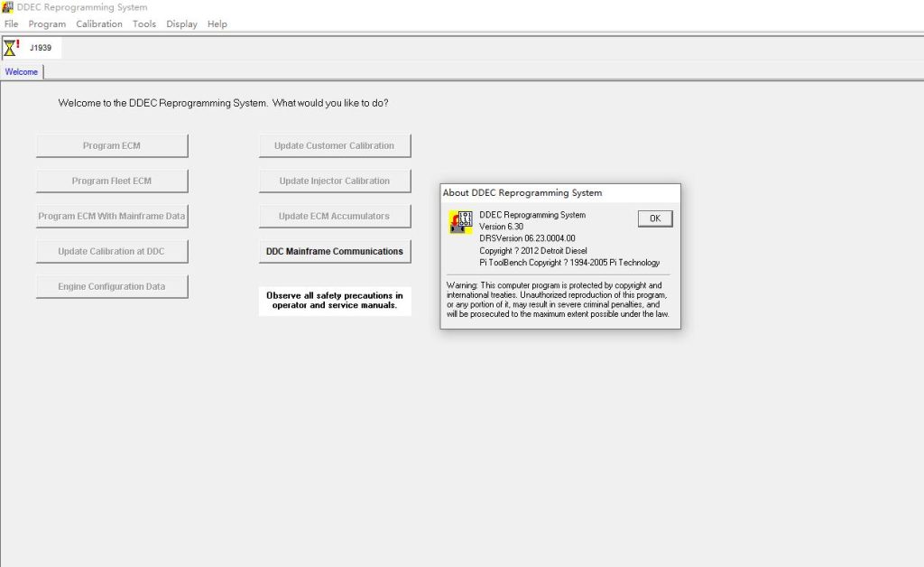Click the J1939 protocol label in toolbar

click(x=41, y=48)
